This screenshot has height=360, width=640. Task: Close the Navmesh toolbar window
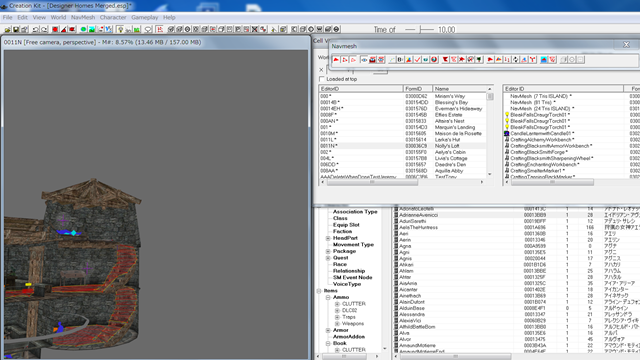click(x=627, y=45)
